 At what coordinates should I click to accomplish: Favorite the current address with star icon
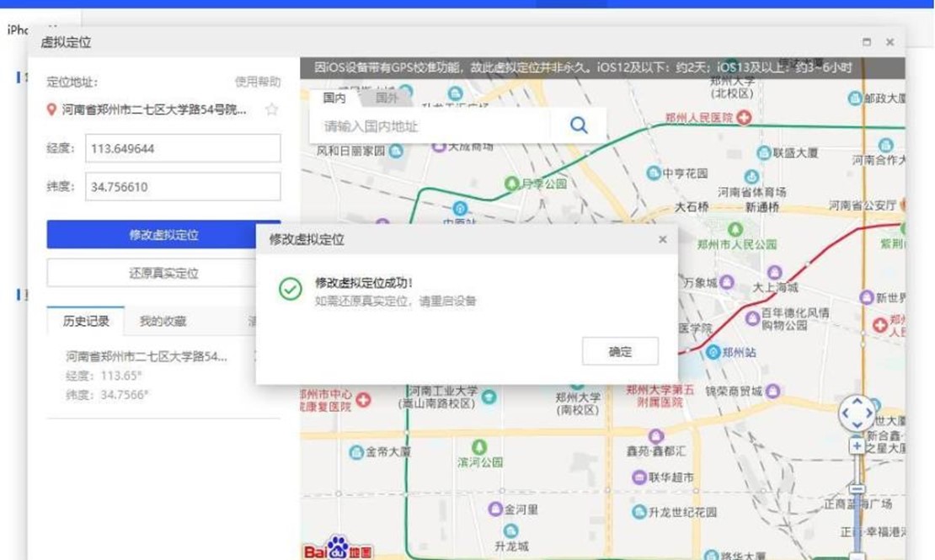272,109
